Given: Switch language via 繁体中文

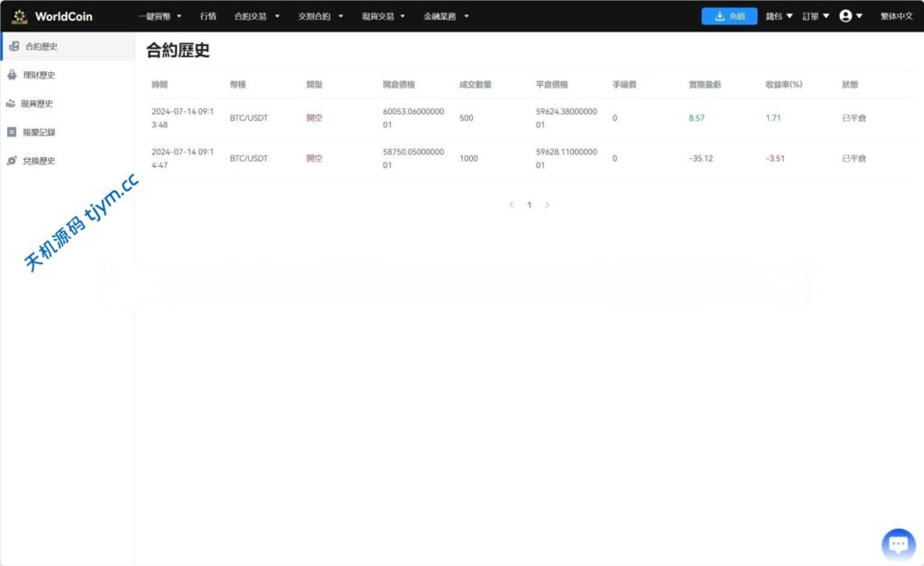Looking at the screenshot, I should point(896,16).
